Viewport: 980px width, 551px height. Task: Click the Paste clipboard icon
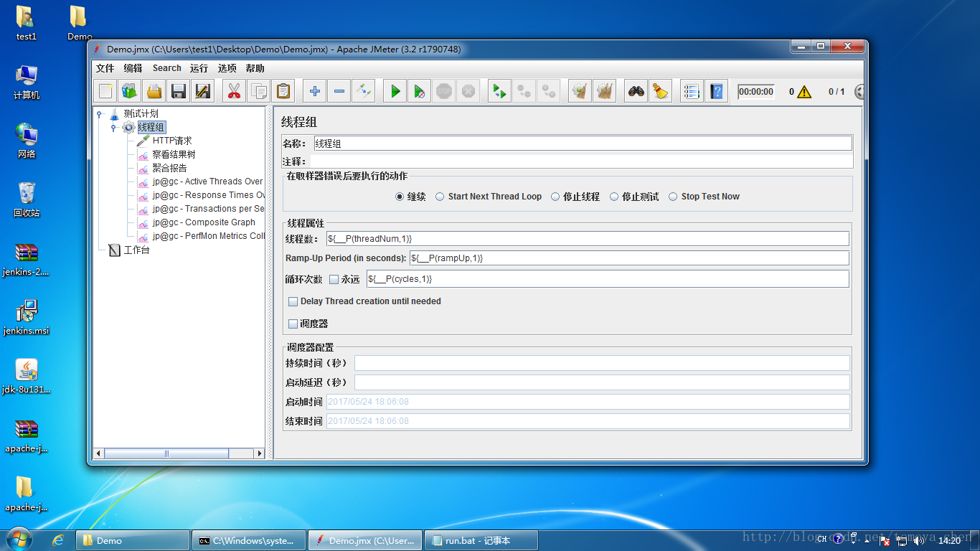coord(283,91)
